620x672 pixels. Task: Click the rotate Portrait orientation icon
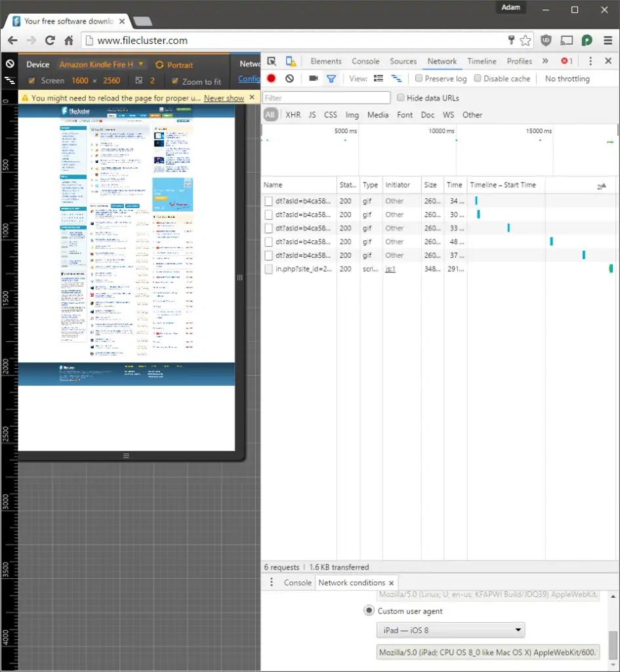point(159,65)
